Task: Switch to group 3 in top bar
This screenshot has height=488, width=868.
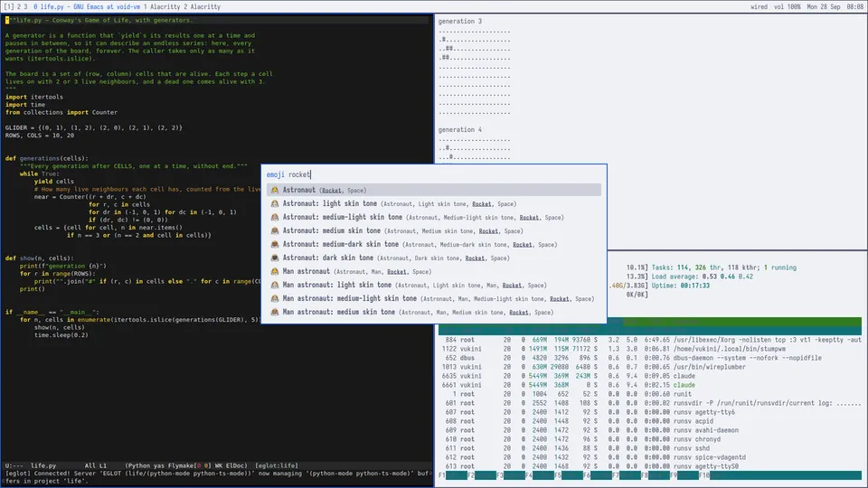Action: point(25,6)
